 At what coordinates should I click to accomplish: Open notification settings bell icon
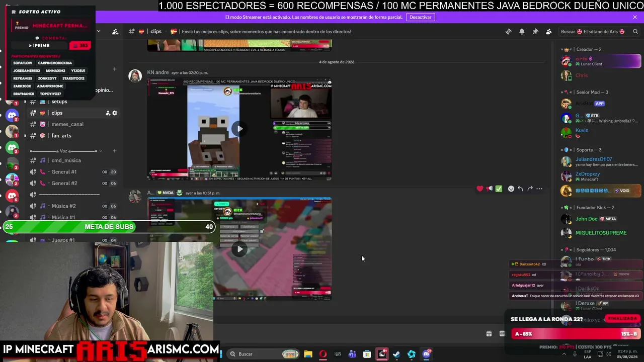click(522, 31)
